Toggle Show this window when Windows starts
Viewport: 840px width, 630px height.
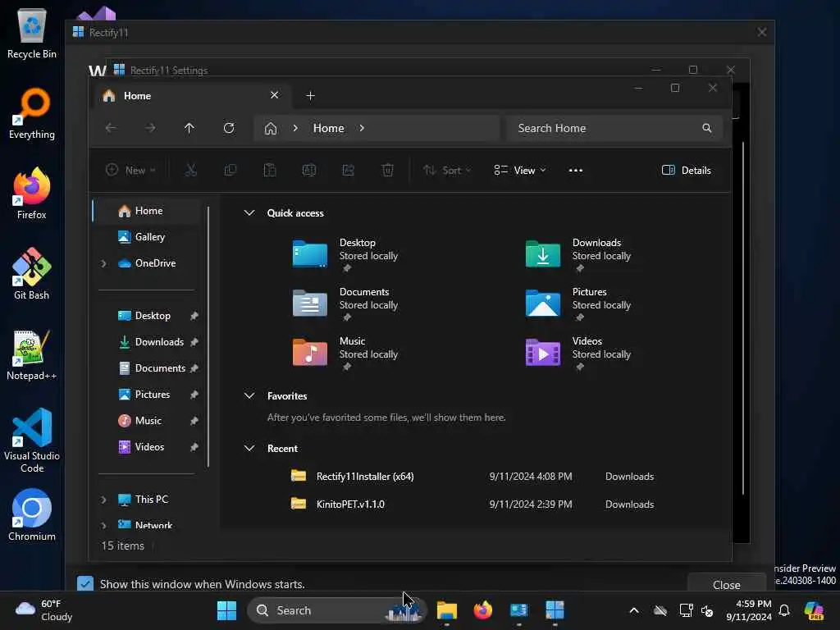coord(85,584)
